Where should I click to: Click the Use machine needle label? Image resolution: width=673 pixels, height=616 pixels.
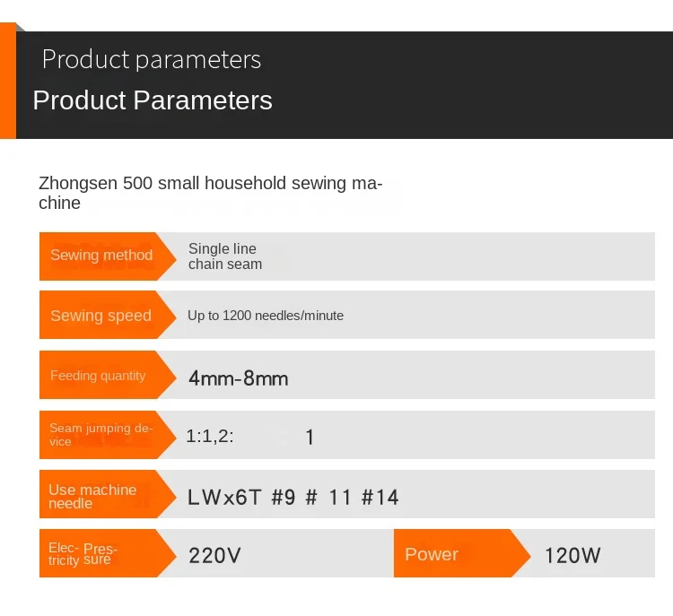(x=92, y=496)
